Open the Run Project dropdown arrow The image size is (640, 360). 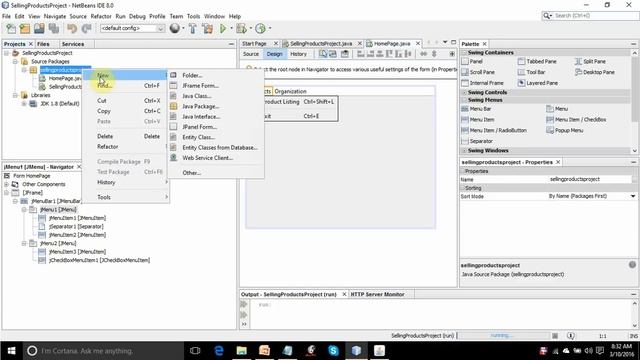point(231,29)
